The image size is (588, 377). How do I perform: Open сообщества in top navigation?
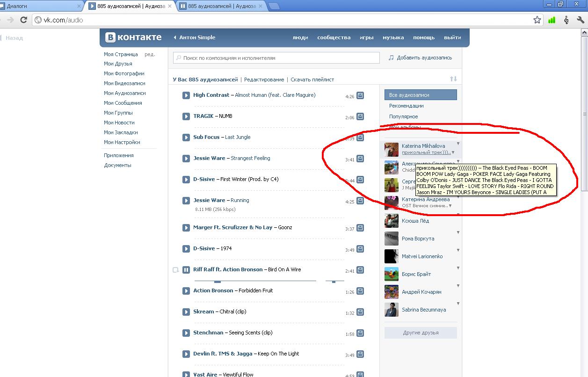[334, 37]
